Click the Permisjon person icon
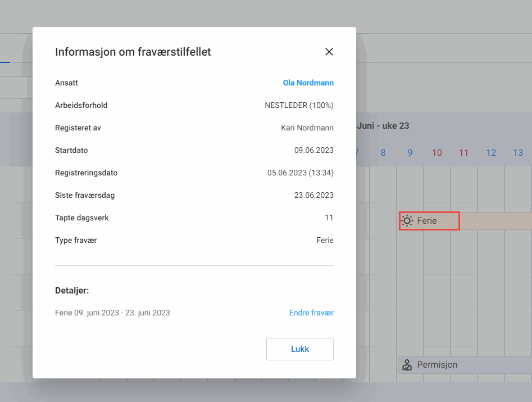The width and height of the screenshot is (532, 402). [x=407, y=365]
